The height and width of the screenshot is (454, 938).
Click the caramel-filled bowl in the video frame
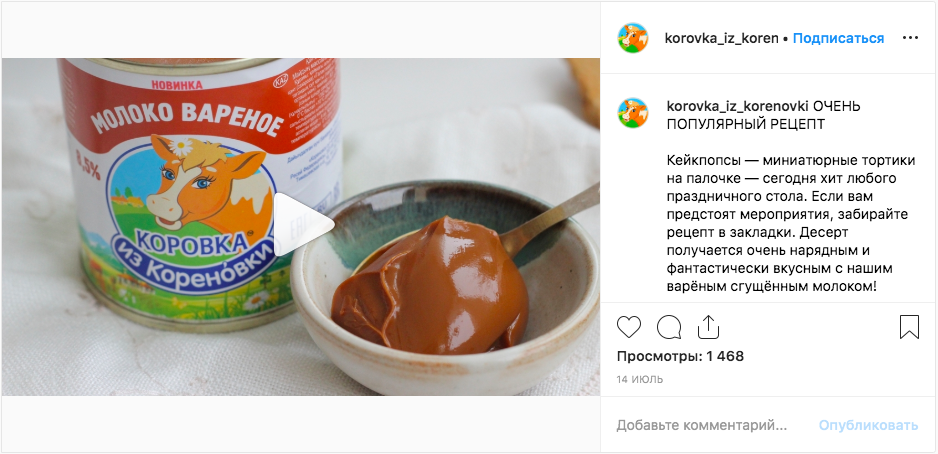[x=446, y=287]
